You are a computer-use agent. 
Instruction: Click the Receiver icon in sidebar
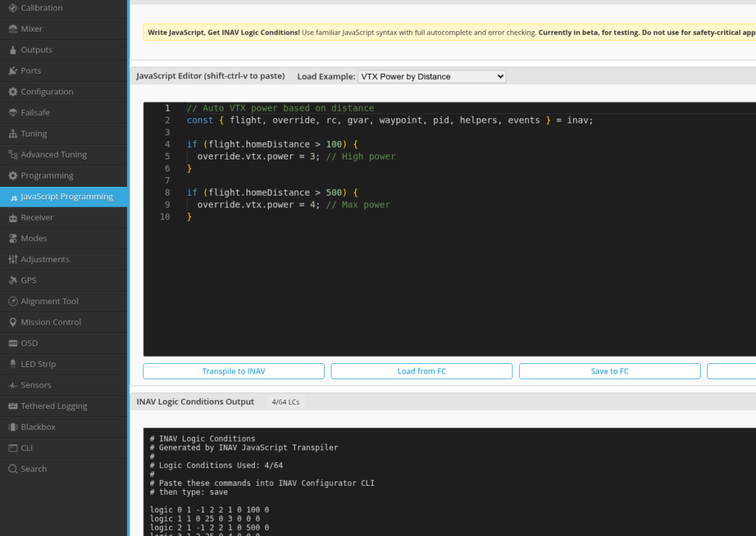pyautogui.click(x=13, y=218)
